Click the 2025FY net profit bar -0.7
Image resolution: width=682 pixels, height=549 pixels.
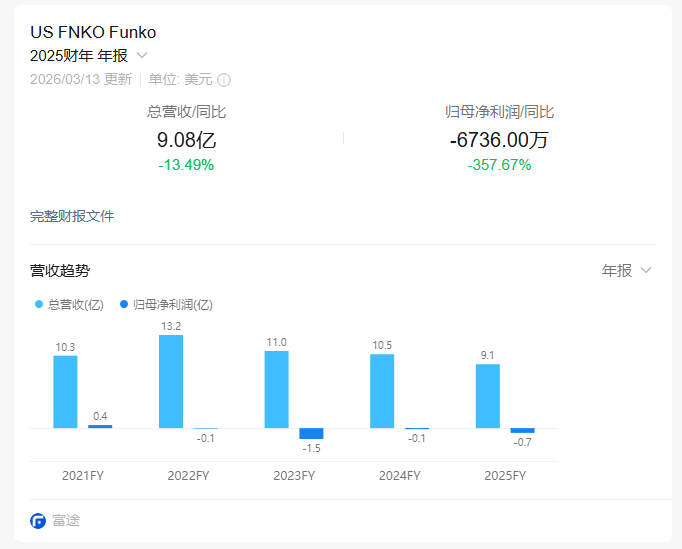pyautogui.click(x=522, y=430)
